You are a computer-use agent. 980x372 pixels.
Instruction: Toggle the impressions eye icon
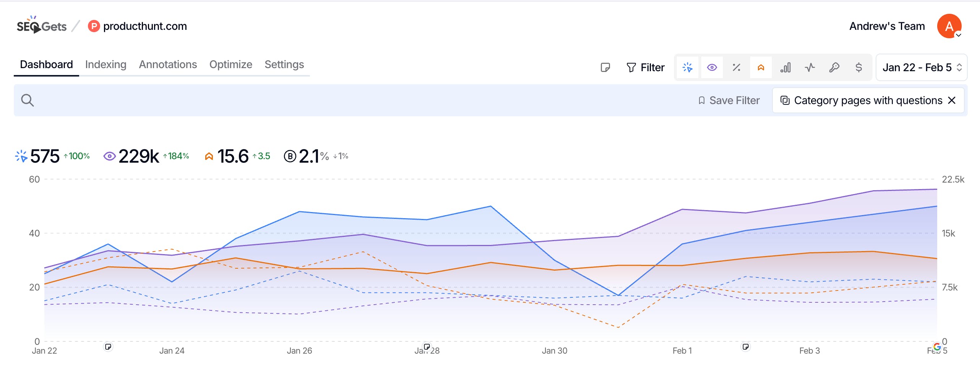[712, 68]
